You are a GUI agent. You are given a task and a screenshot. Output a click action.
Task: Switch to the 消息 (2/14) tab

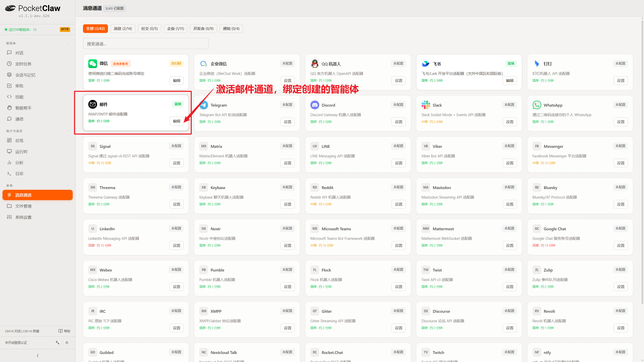(x=123, y=29)
